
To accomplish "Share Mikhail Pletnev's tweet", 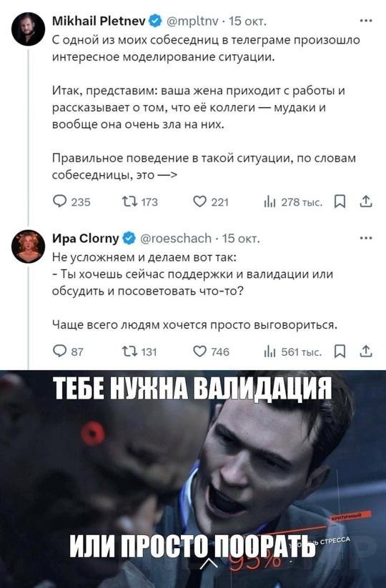I will pyautogui.click(x=366, y=201).
